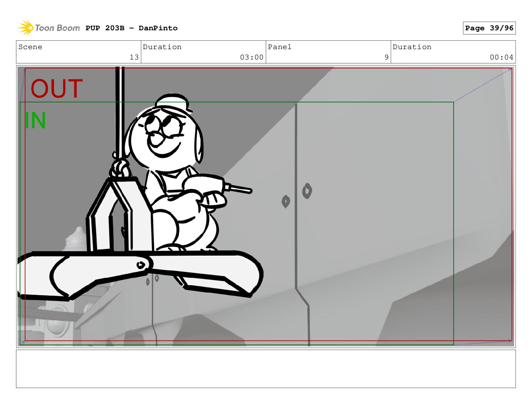Image resolution: width=532 pixels, height=412 pixels.
Task: Select the scene number '13'
Action: pos(134,57)
